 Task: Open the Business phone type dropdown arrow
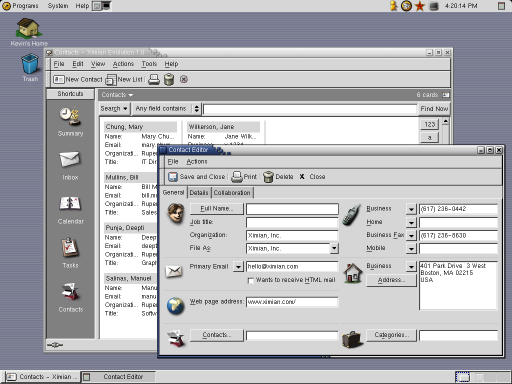coord(411,209)
